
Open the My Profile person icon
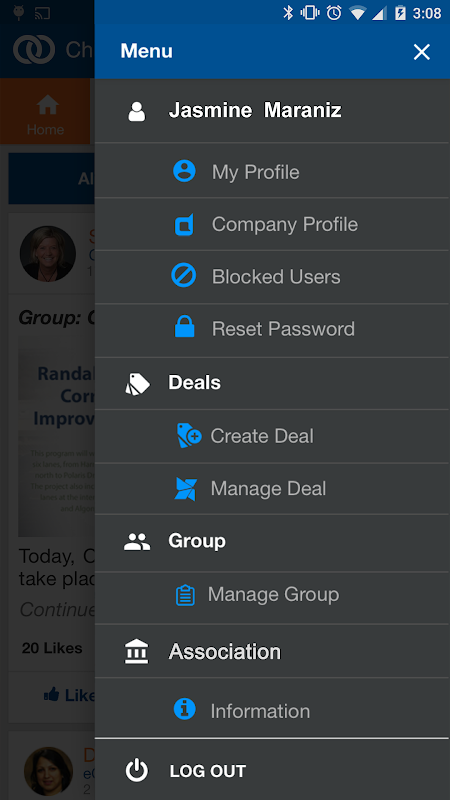[184, 171]
